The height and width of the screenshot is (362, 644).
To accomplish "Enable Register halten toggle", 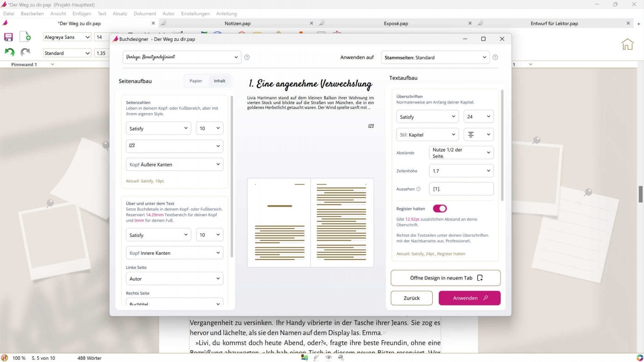I will (x=439, y=209).
